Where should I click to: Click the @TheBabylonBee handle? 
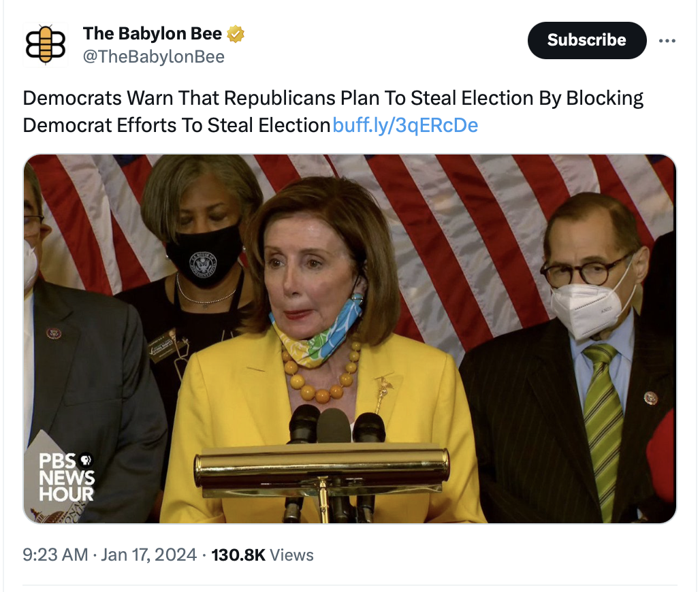[x=153, y=57]
